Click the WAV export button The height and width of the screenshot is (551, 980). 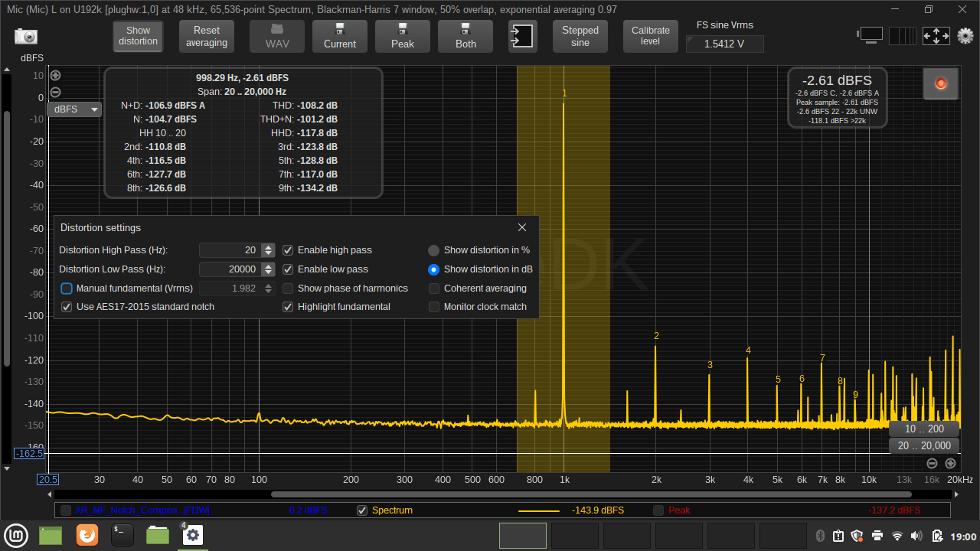click(277, 36)
